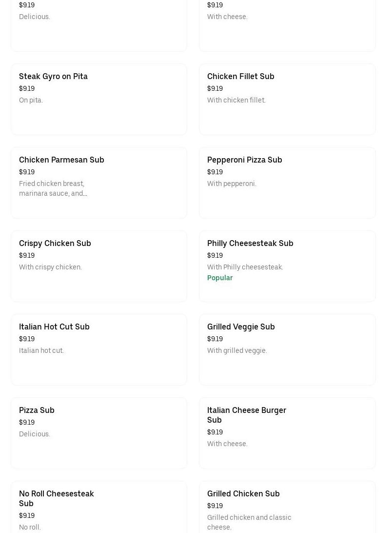Click the "Italian hot cut." description text
392x533 pixels.
click(x=41, y=350)
